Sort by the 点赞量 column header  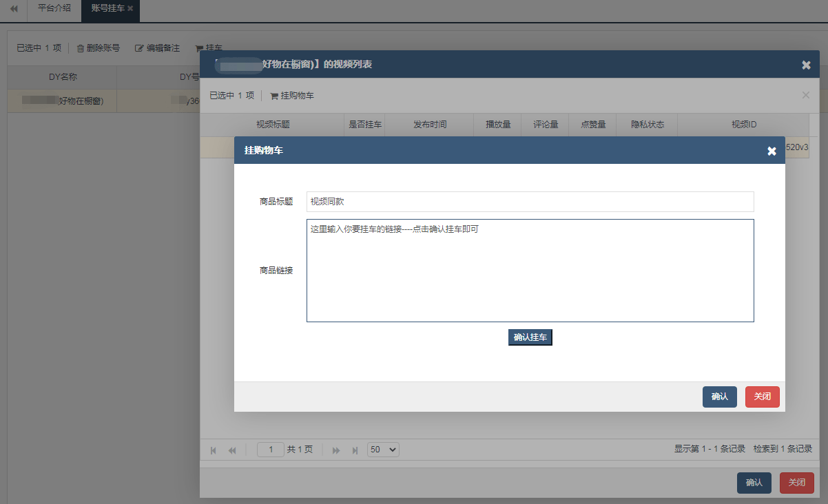[593, 125]
